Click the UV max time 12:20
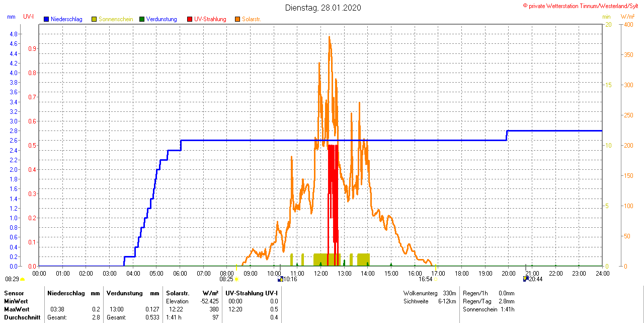The height and width of the screenshot is (323, 644). pyautogui.click(x=235, y=309)
